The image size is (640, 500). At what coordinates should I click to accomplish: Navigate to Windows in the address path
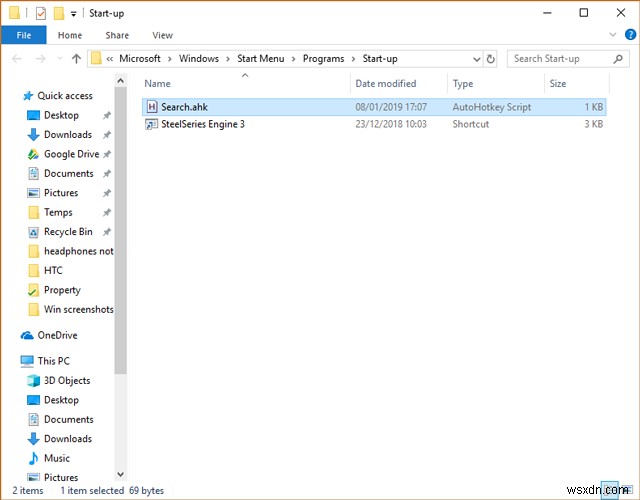tap(199, 59)
